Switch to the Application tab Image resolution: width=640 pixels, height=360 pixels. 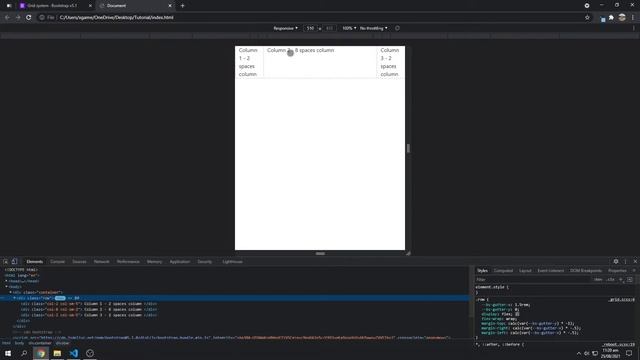click(x=180, y=262)
